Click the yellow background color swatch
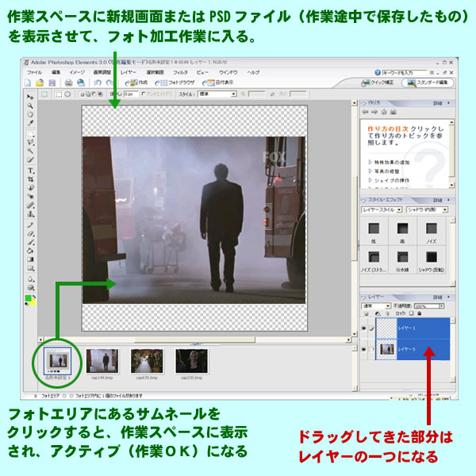Image resolution: width=476 pixels, height=476 pixels. [x=33, y=302]
